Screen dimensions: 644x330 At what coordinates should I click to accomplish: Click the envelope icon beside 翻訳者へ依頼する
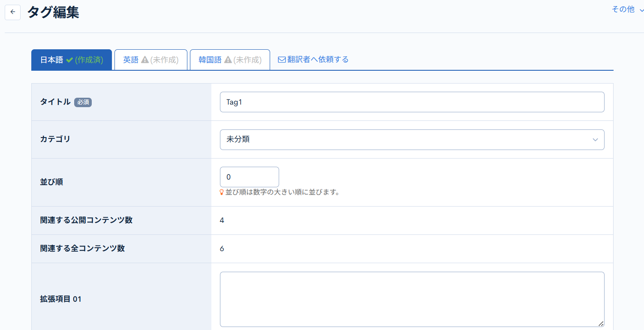coord(281,60)
